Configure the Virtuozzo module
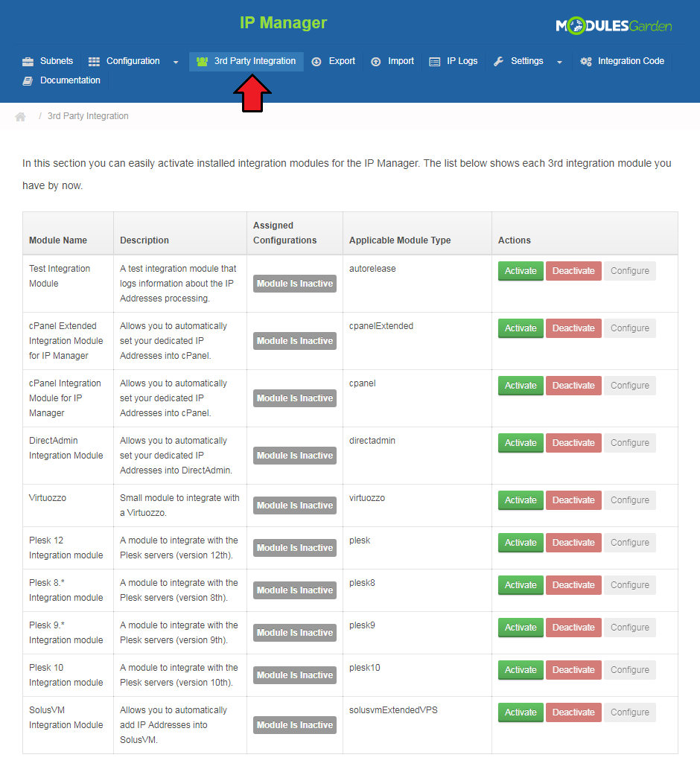This screenshot has height=772, width=700. pos(629,500)
